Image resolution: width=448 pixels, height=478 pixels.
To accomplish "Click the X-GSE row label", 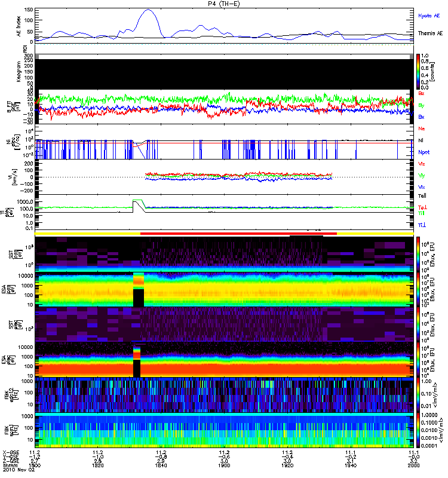I will pyautogui.click(x=11, y=452).
